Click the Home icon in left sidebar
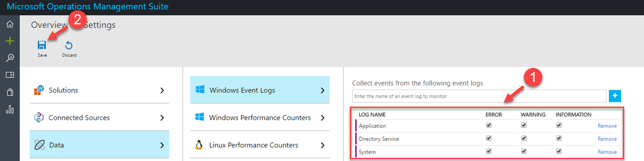This screenshot has width=644, height=161. pyautogui.click(x=10, y=24)
